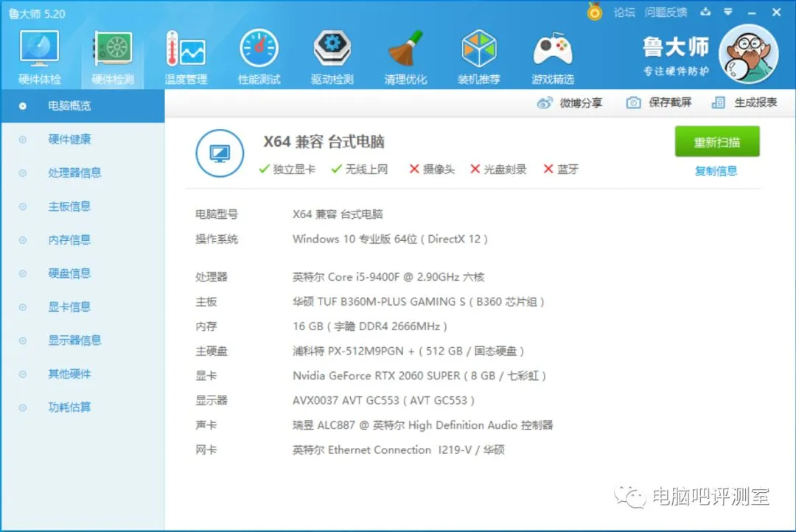Select 电脑概览 in sidebar

click(x=83, y=106)
